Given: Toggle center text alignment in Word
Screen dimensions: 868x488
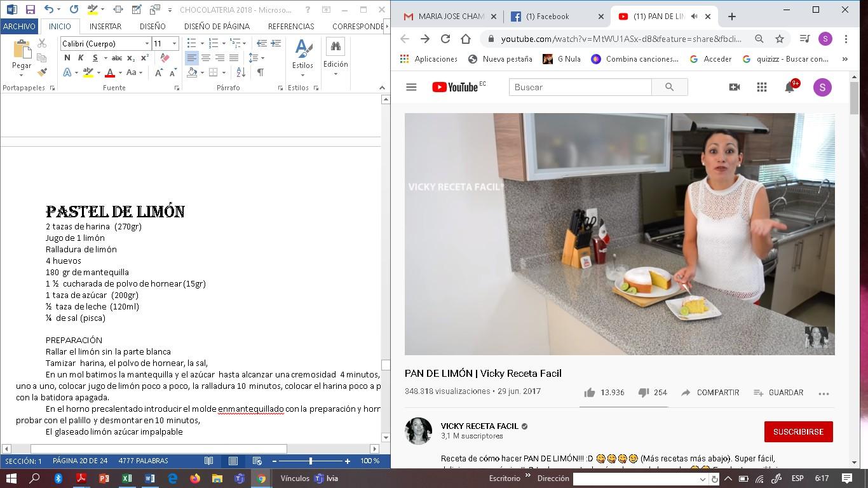Looking at the screenshot, I should tap(206, 58).
